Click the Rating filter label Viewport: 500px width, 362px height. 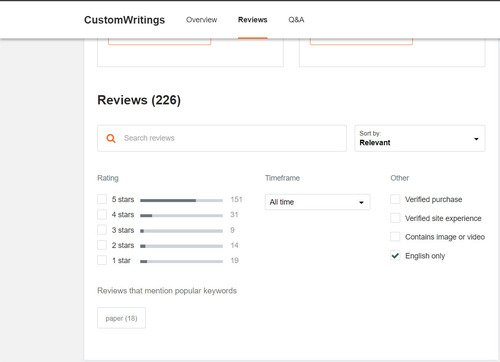tap(108, 178)
